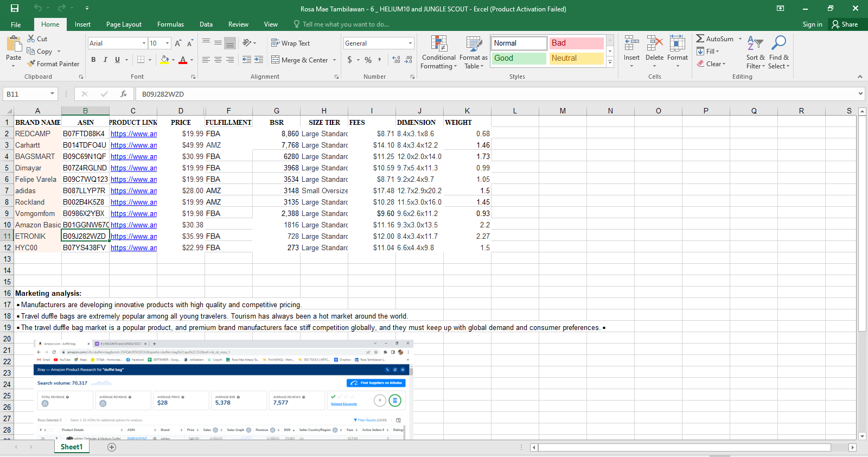
Task: Expand the AutoSum dropdown arrow
Action: click(x=740, y=39)
